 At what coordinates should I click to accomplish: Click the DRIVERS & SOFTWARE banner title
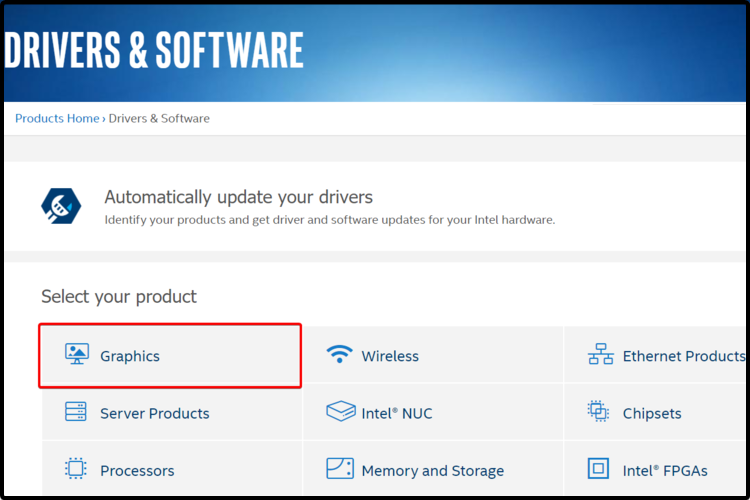click(x=154, y=49)
